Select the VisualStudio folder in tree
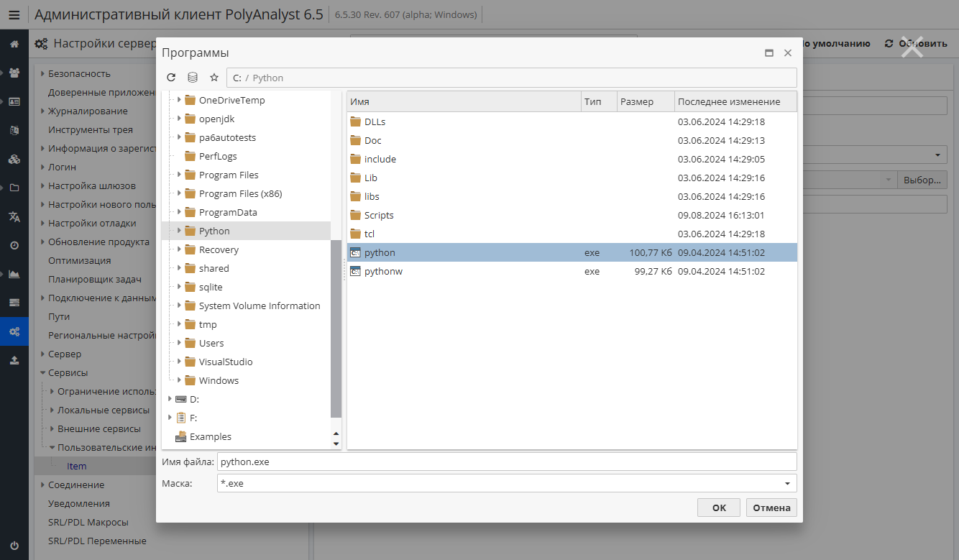959x560 pixels. click(x=226, y=362)
